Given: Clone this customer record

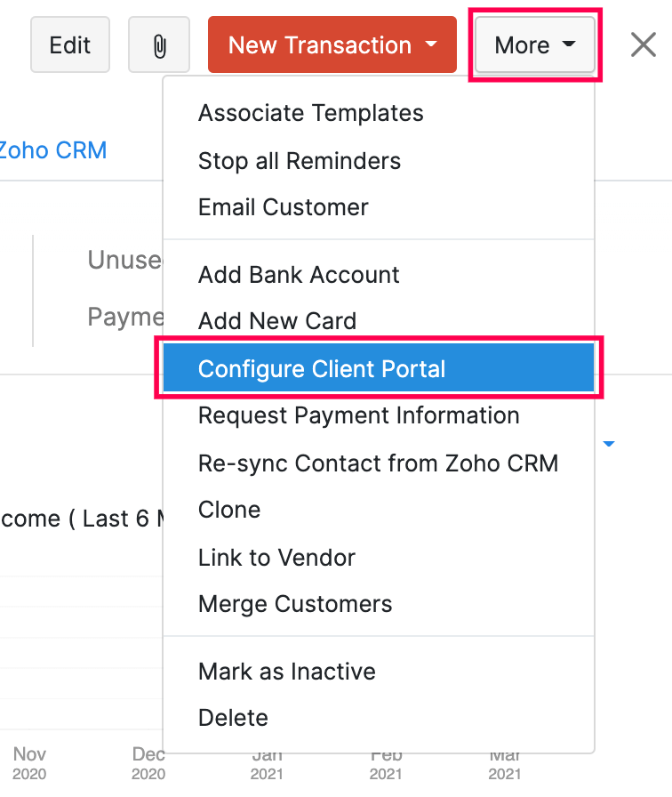Looking at the screenshot, I should tap(229, 511).
